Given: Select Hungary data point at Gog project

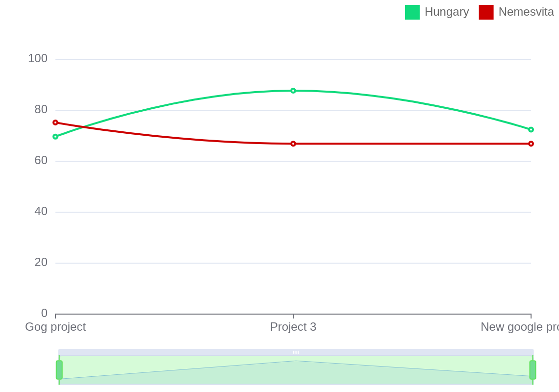Looking at the screenshot, I should tap(55, 137).
